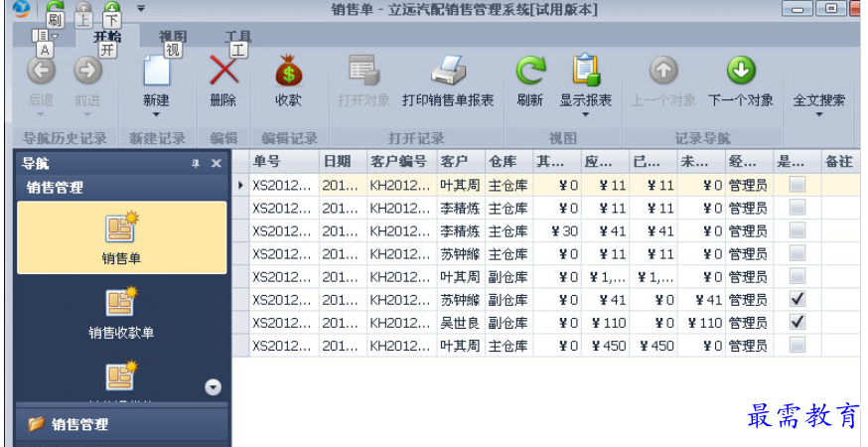Uncheck checkbox in 吴世良 row
Viewport: 868px width, 447px height.
797,323
